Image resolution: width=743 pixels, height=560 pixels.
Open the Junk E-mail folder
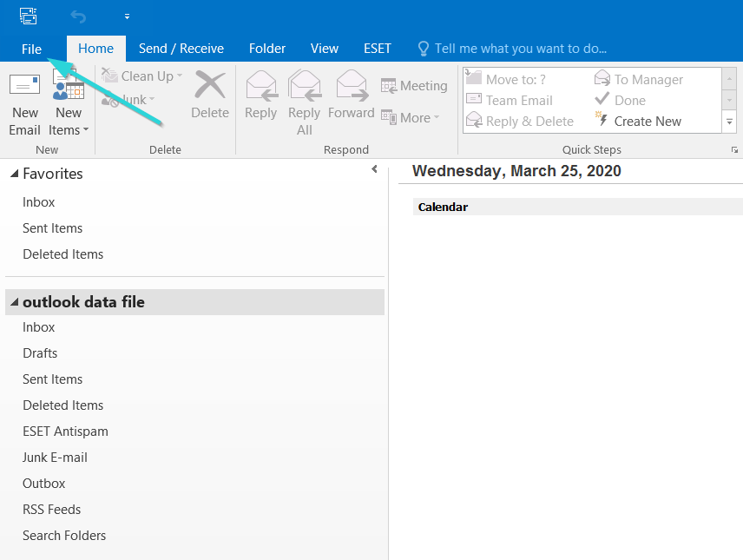[55, 457]
